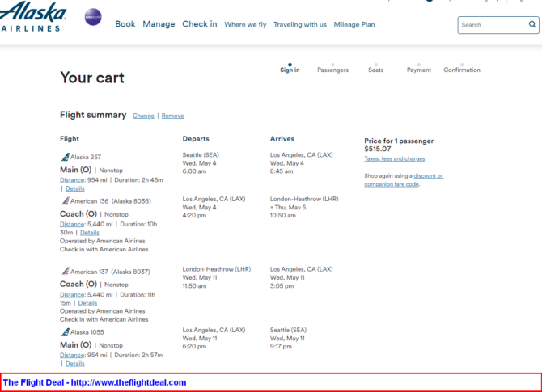Open Traveling with us menu
The image size is (542, 392).
[299, 24]
